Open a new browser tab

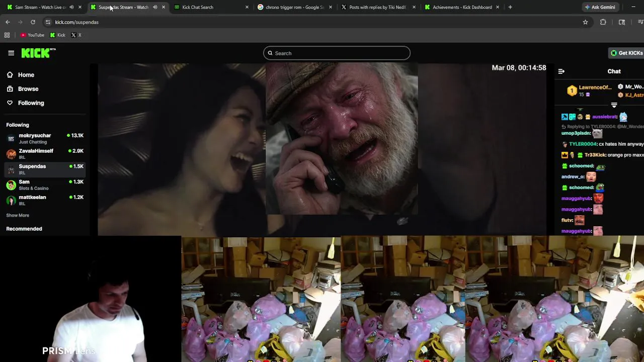pos(510,7)
